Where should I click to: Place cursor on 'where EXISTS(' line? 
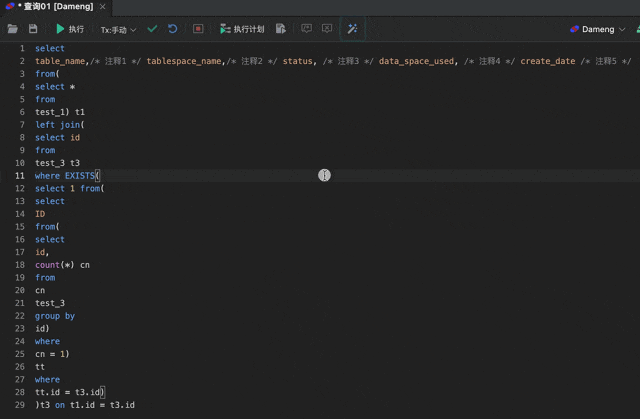point(67,176)
